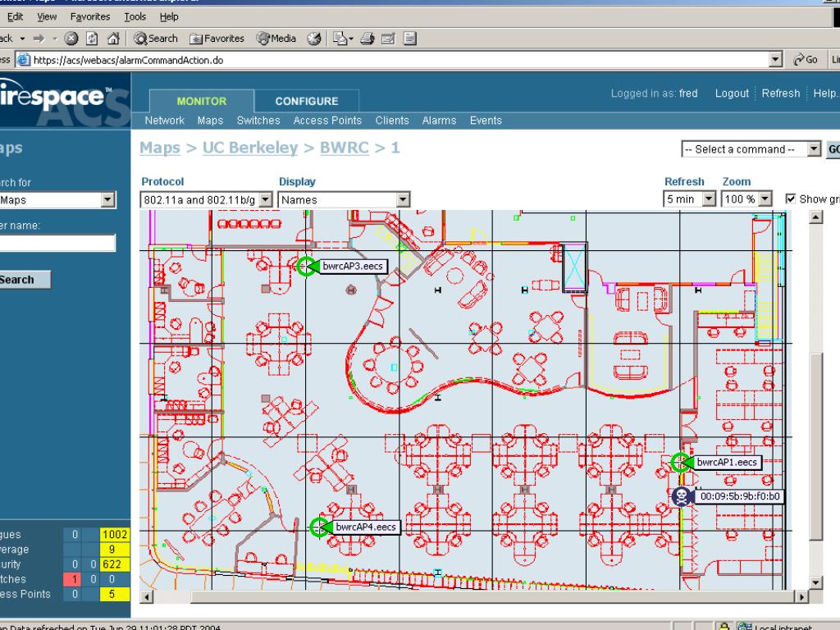
Task: Expand the sidebar Search for Maps dropdown
Action: pos(107,200)
